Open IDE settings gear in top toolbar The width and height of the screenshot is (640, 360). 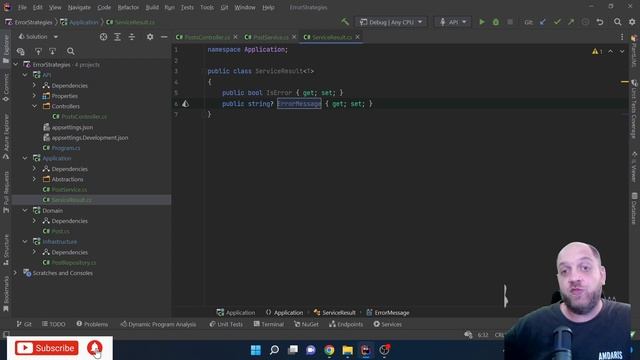(x=632, y=22)
